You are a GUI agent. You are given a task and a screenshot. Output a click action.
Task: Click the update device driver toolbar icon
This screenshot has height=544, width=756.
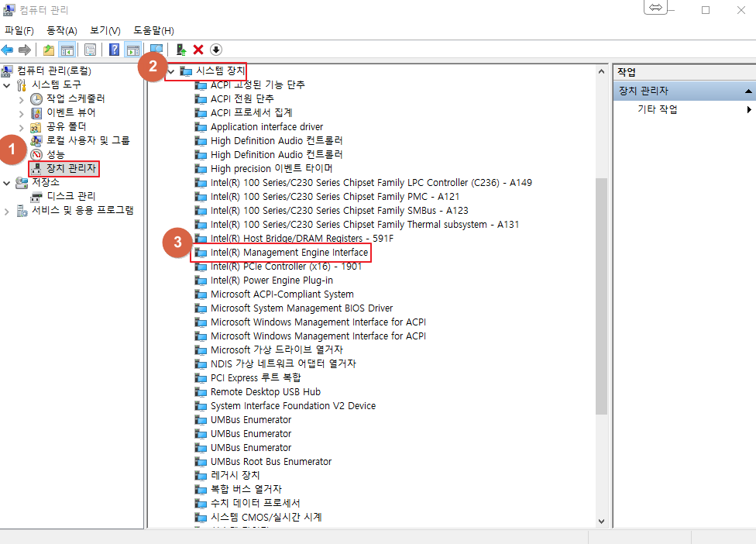180,50
